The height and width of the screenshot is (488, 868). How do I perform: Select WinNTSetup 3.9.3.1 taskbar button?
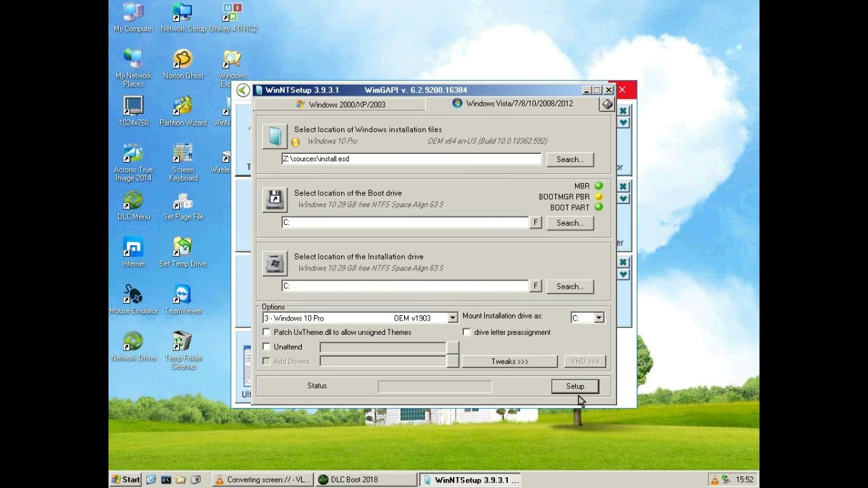[x=469, y=480]
